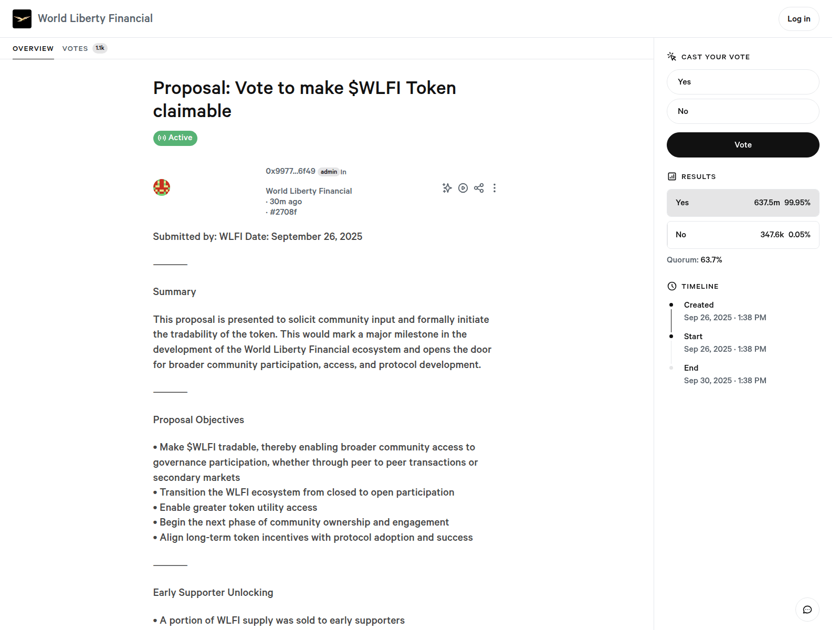The image size is (840, 630).
Task: Click the No results row showing 0.05%
Action: point(743,235)
